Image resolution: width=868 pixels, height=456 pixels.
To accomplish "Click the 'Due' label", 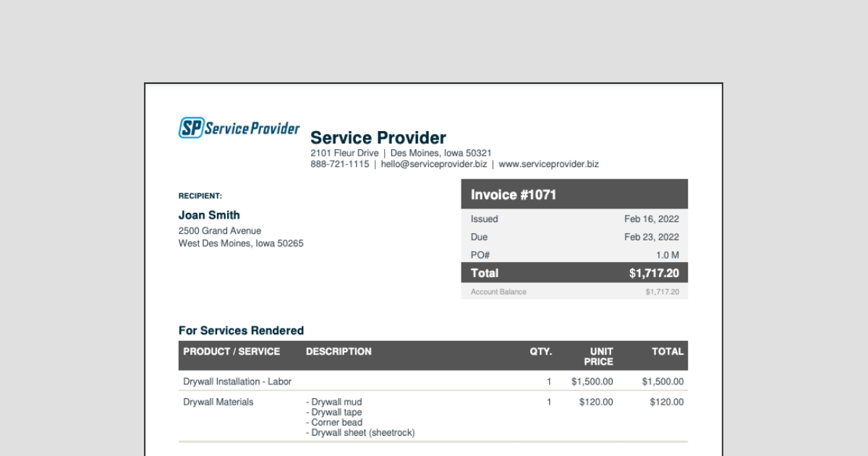I will pyautogui.click(x=480, y=237).
